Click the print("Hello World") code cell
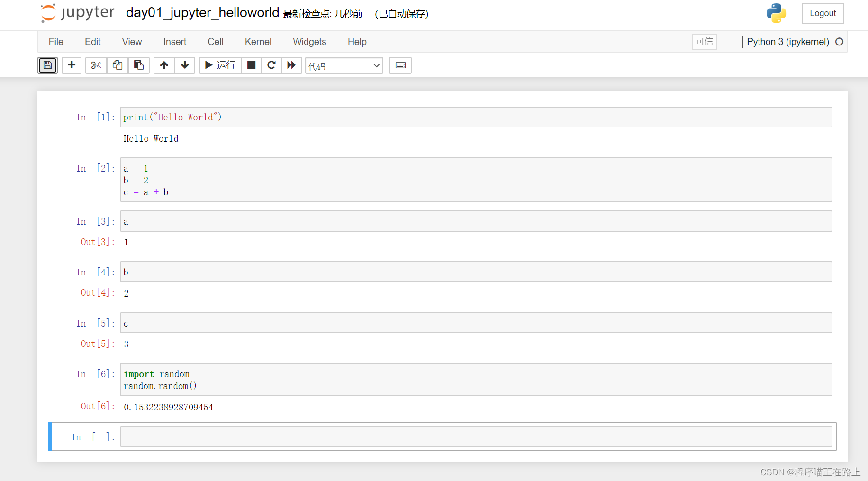This screenshot has height=481, width=868. [476, 117]
